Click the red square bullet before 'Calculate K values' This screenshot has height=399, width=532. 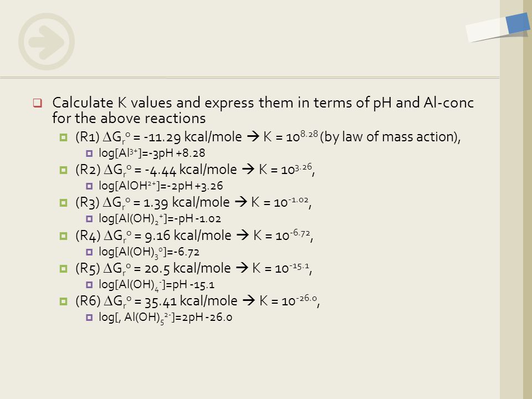tap(38, 103)
